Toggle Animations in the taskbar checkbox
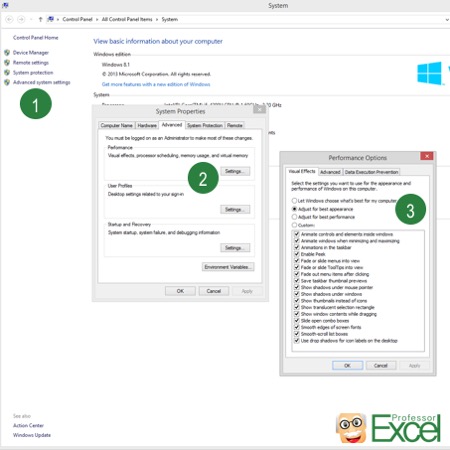This screenshot has width=450, height=450. coord(297,247)
